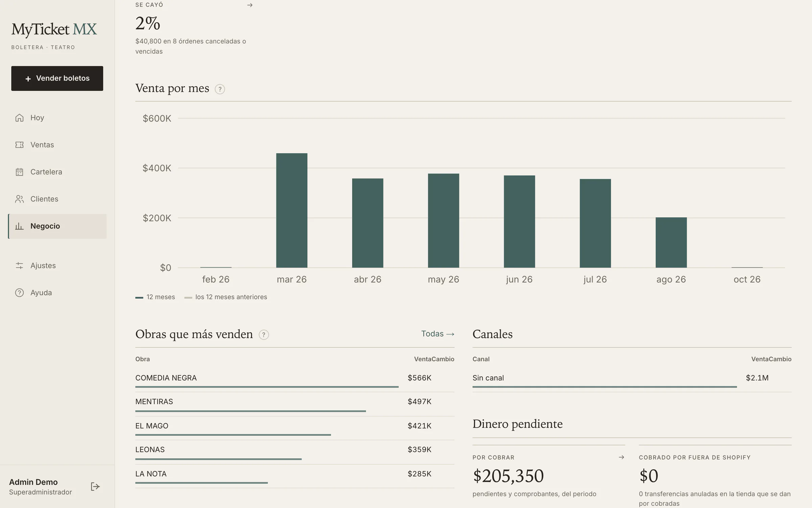Click los 12 meses anteriores legend entry
812x508 pixels.
(226, 297)
